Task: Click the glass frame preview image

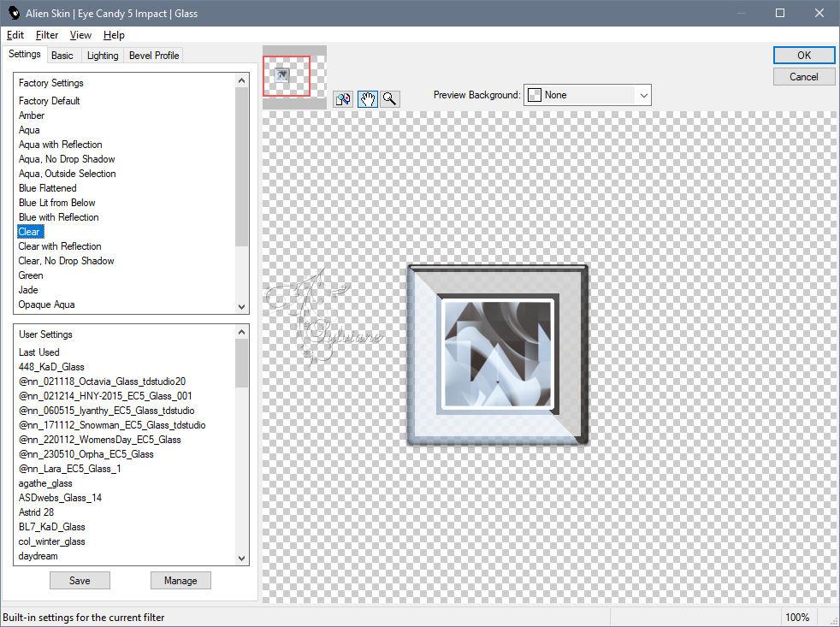Action: (498, 355)
